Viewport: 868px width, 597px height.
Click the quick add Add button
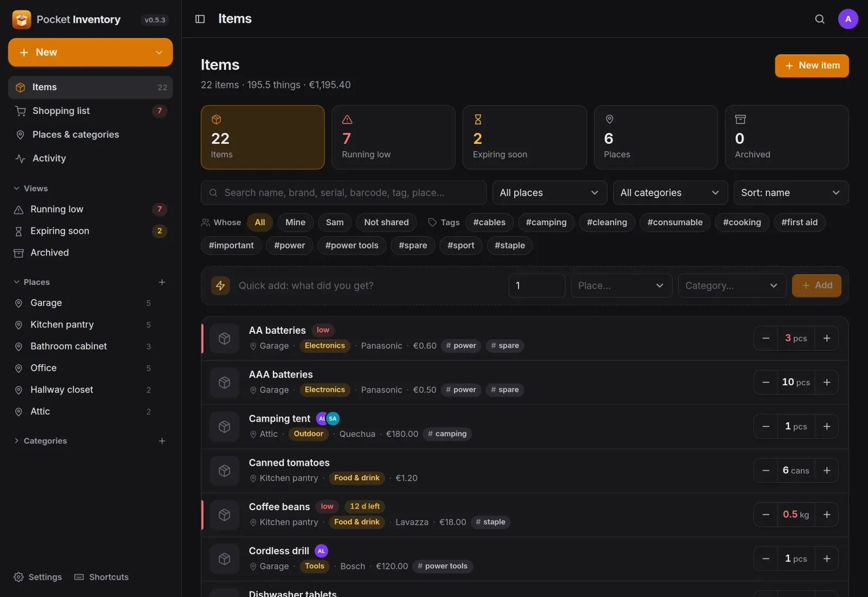pos(816,285)
